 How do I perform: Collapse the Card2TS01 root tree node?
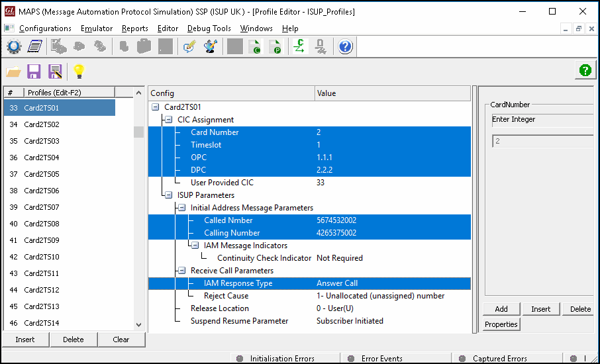tap(156, 107)
